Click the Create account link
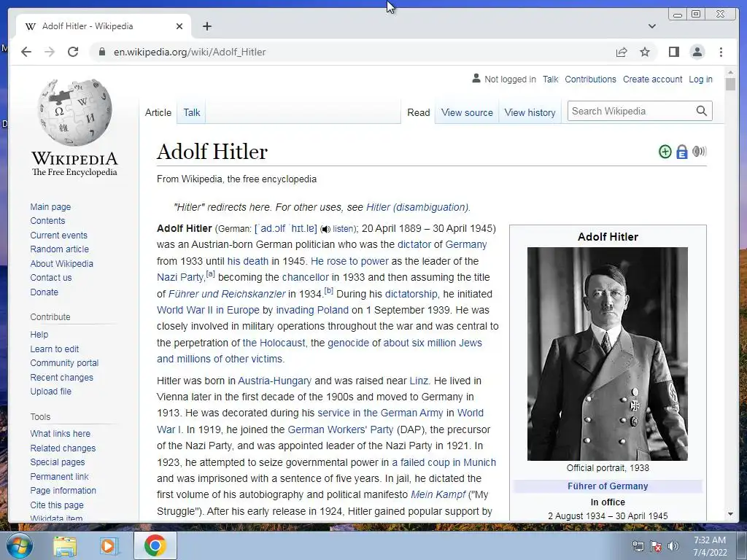 pos(652,79)
